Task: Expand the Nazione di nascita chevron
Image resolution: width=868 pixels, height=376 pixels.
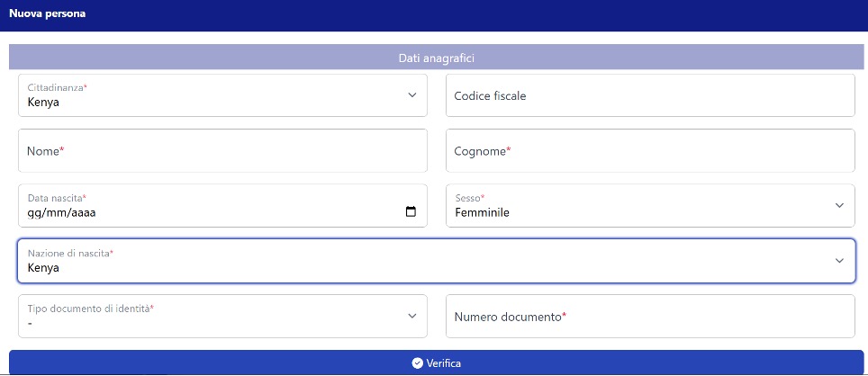Action: (x=839, y=261)
